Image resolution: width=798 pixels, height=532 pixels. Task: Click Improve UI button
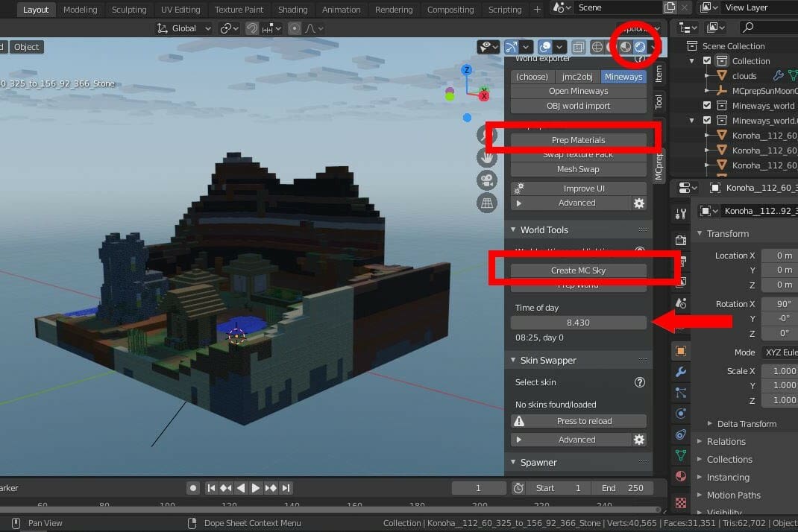click(578, 189)
